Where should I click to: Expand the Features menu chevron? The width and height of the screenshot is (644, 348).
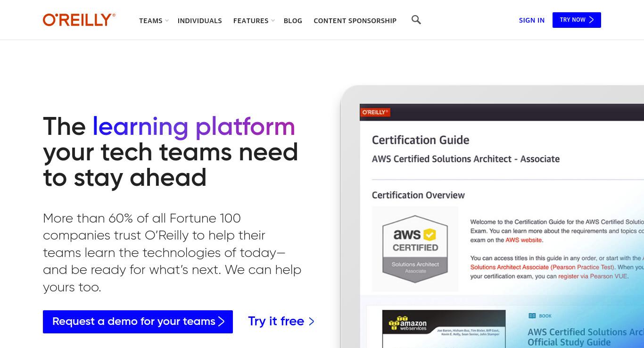[x=272, y=21]
